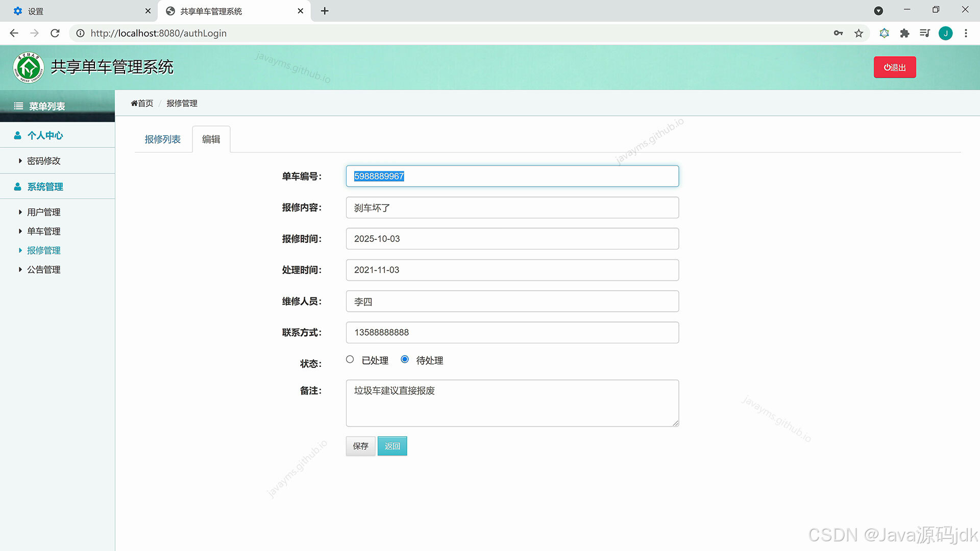Close the 设置 tab
This screenshot has width=980, height=551.
(148, 11)
